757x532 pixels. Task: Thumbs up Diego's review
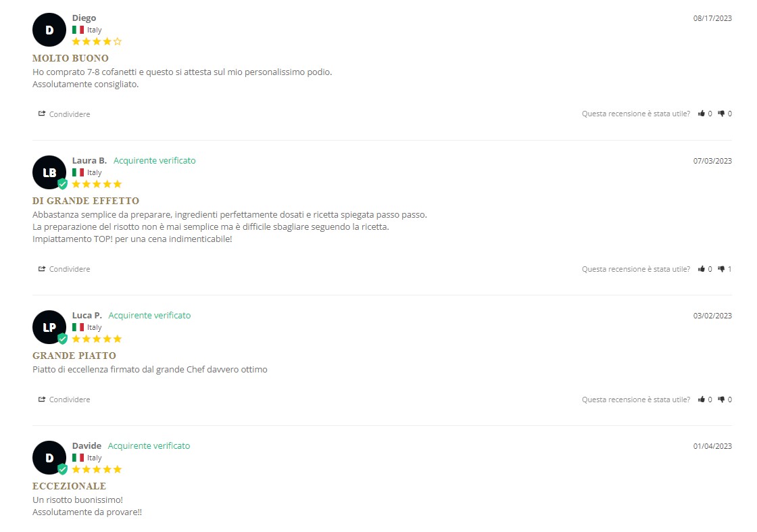(x=701, y=114)
